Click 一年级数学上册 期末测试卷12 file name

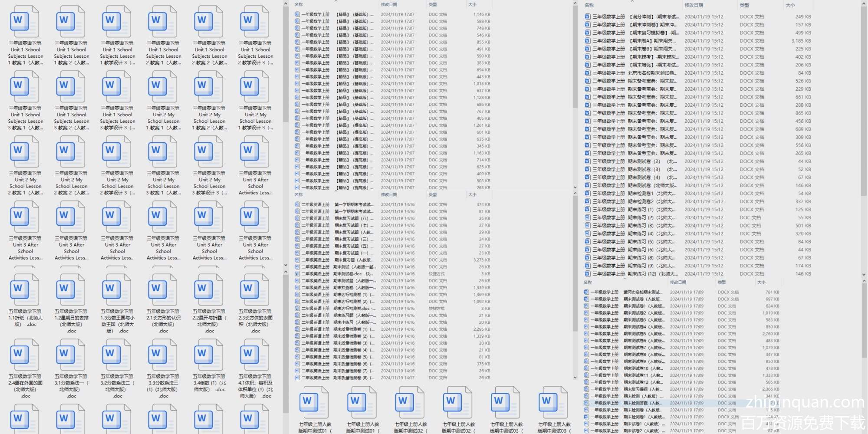(x=627, y=382)
